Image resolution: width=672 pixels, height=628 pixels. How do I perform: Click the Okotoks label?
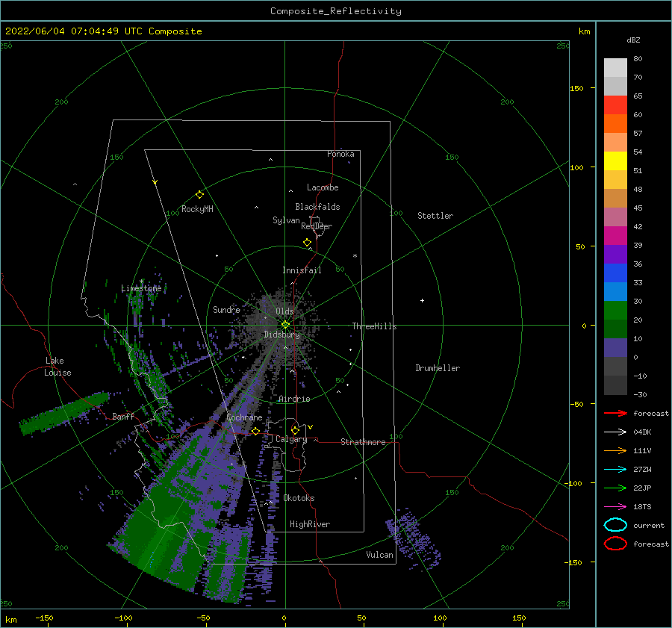click(x=299, y=498)
